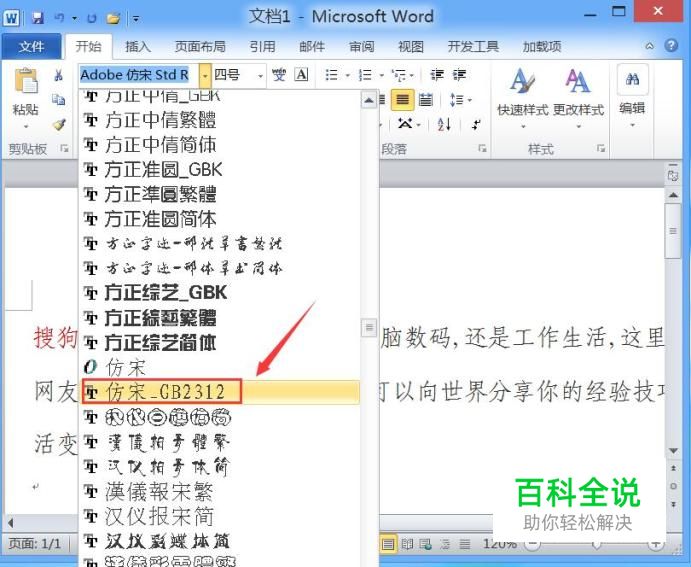This screenshot has width=691, height=567.
Task: Select font 仿宋 in list
Action: [219, 367]
